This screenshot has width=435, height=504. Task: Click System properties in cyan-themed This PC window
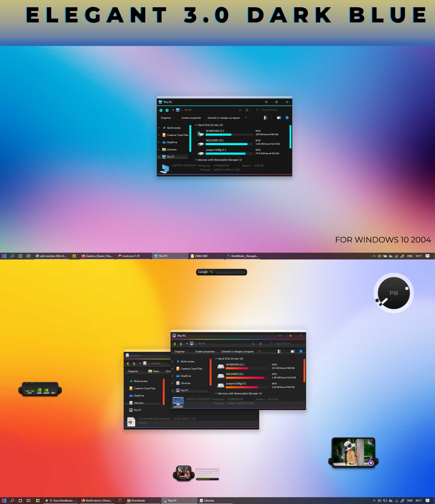pos(191,118)
